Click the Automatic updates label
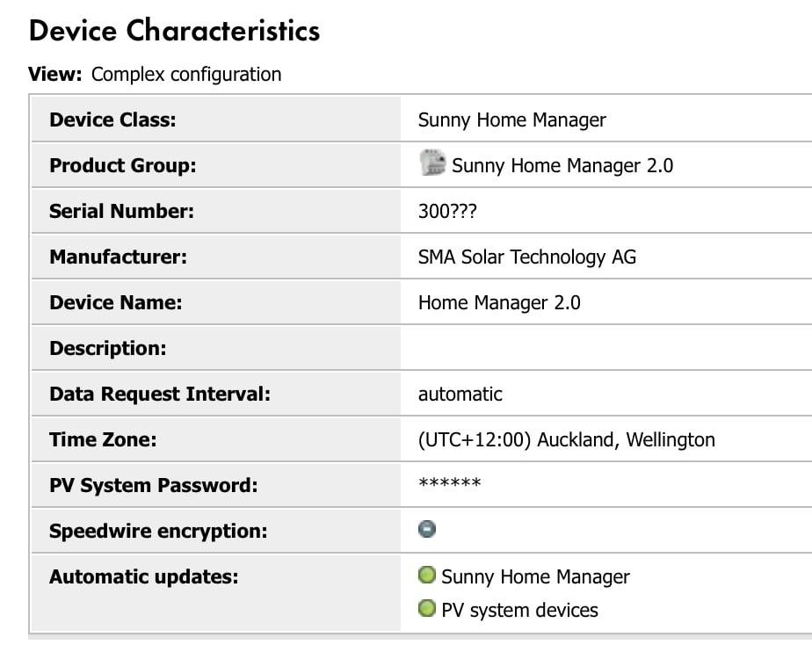Screen dimensions: 812x652 pos(144,577)
